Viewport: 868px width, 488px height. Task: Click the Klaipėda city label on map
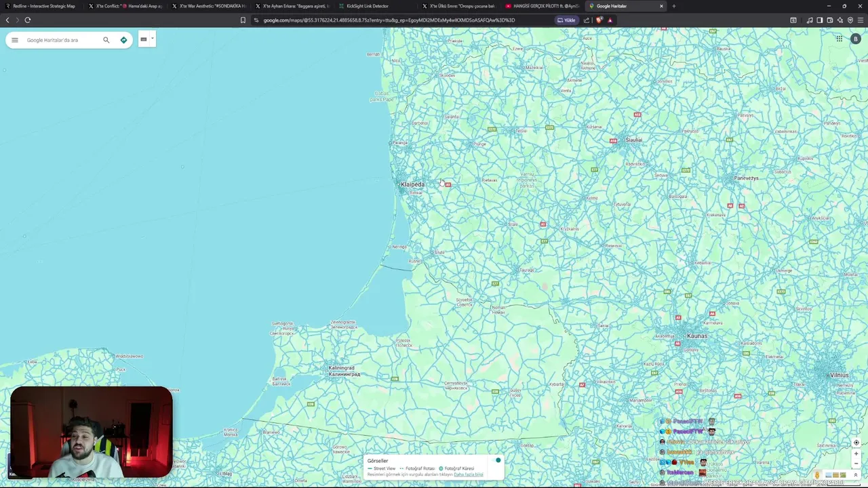coord(412,184)
